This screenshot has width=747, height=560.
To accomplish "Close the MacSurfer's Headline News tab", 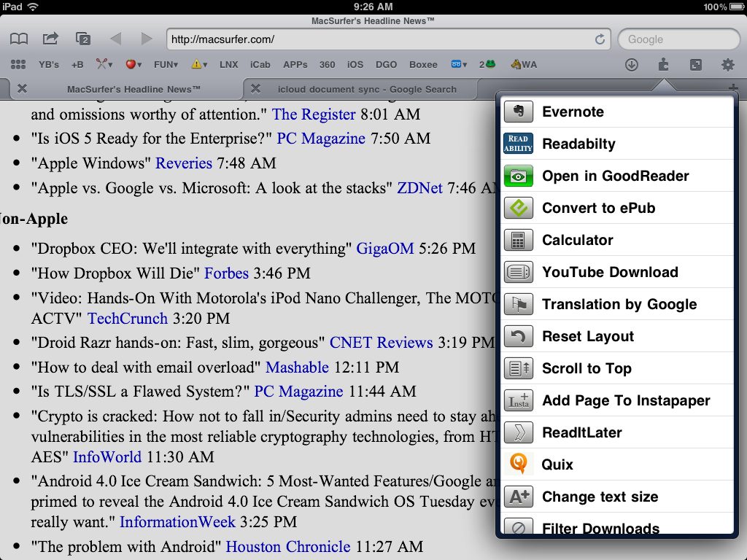I will click(22, 88).
